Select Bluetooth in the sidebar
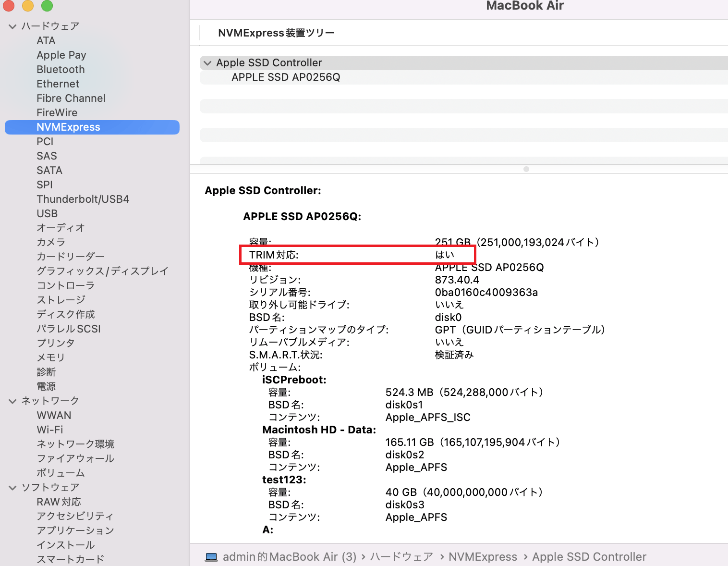The width and height of the screenshot is (728, 566). [61, 69]
